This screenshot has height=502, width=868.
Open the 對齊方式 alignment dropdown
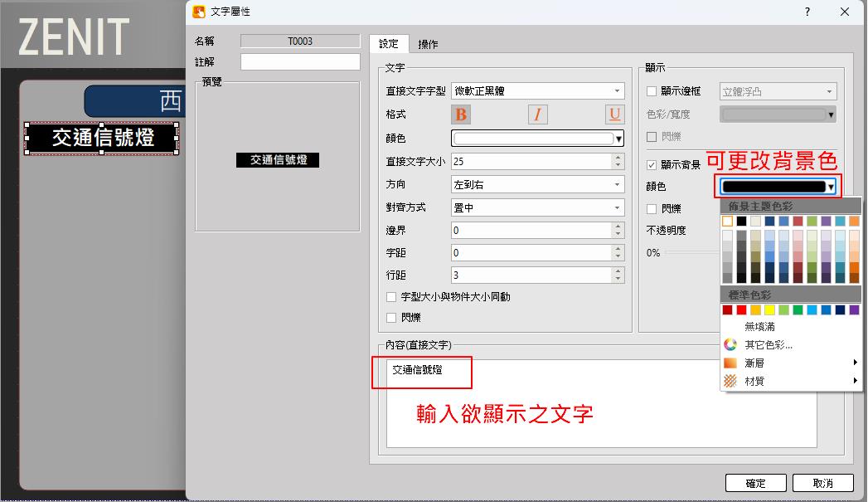click(537, 207)
